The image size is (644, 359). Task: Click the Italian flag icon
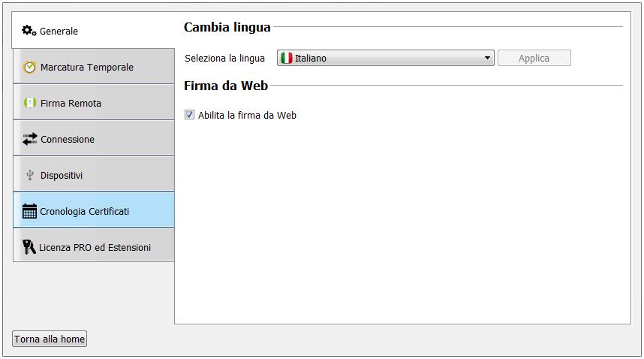tap(286, 58)
